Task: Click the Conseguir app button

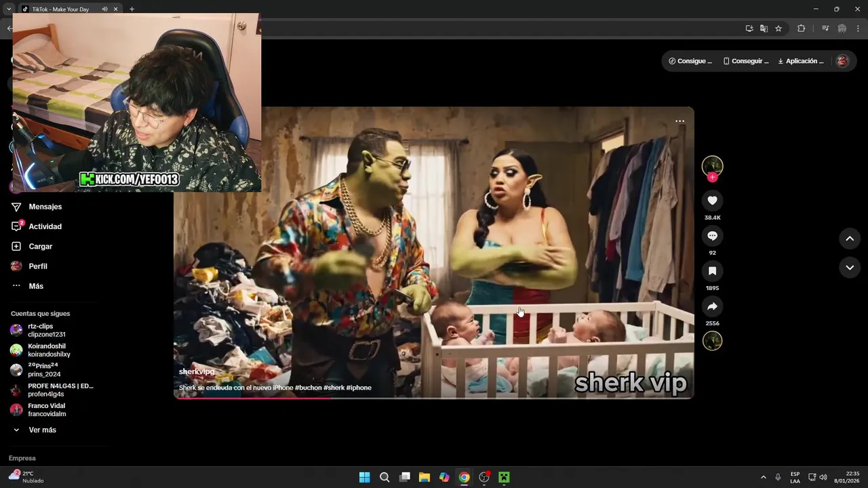Action: click(745, 61)
